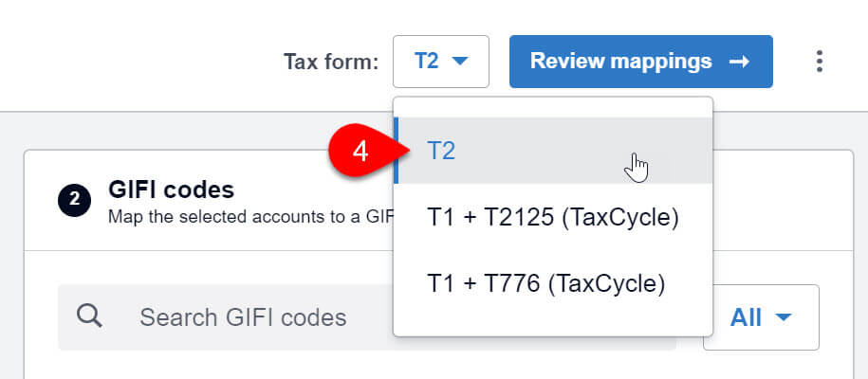Image resolution: width=868 pixels, height=379 pixels.
Task: Click the Review mappings button label
Action: pos(621,61)
